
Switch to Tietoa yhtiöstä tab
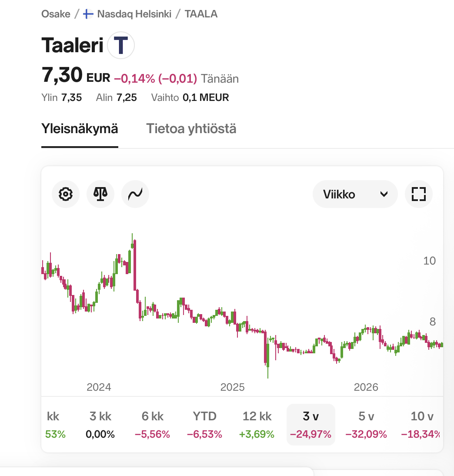[191, 129]
